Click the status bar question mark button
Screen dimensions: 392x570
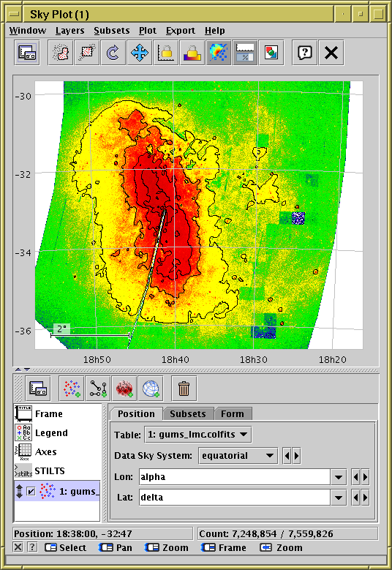pos(32,547)
